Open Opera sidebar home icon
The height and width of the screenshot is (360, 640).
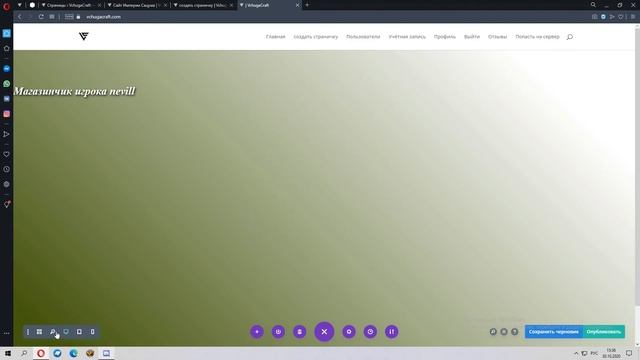[x=7, y=48]
